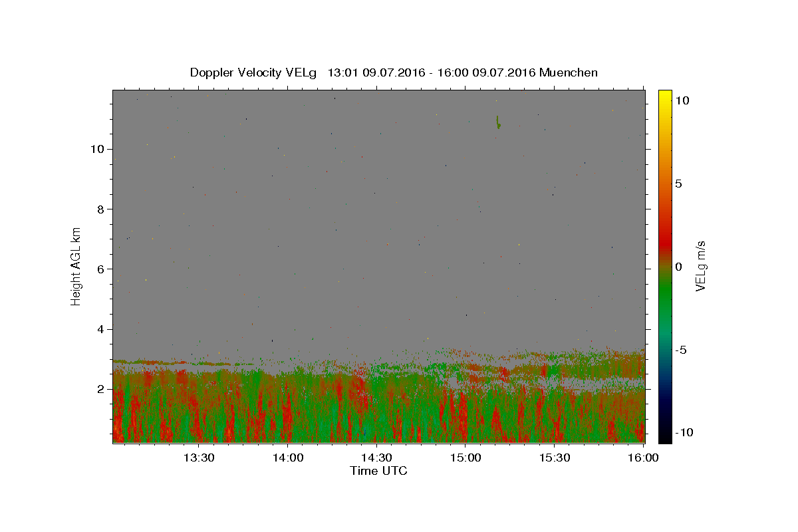Click the 'Muenchen' location text in title
This screenshot has height=532, width=798.
coord(569,72)
